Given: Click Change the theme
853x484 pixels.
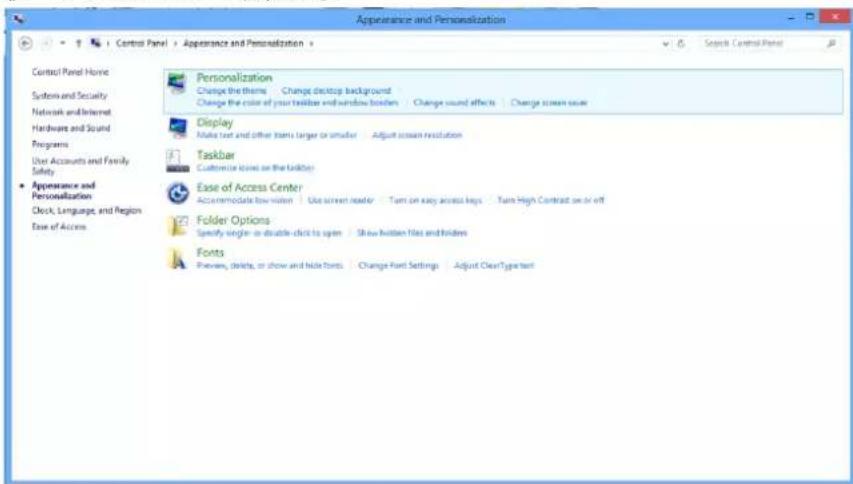Looking at the screenshot, I should (232, 91).
